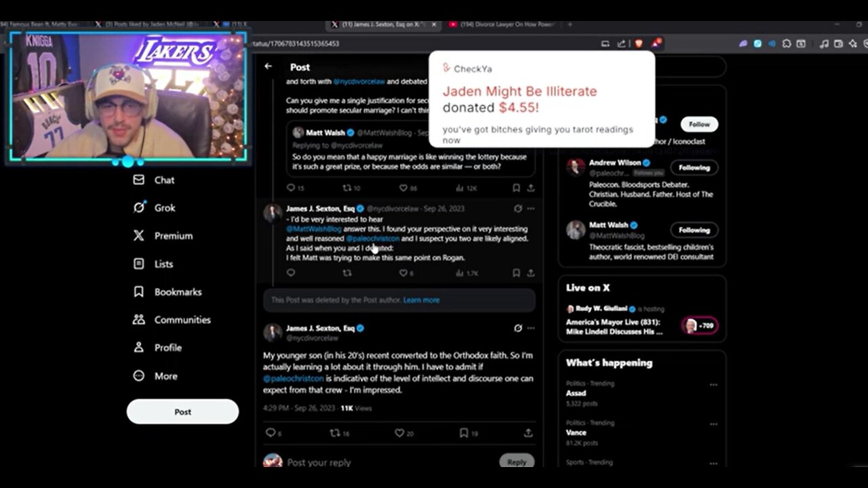The width and height of the screenshot is (868, 488).
Task: Close the James J. Sexton browser tab
Action: (434, 24)
